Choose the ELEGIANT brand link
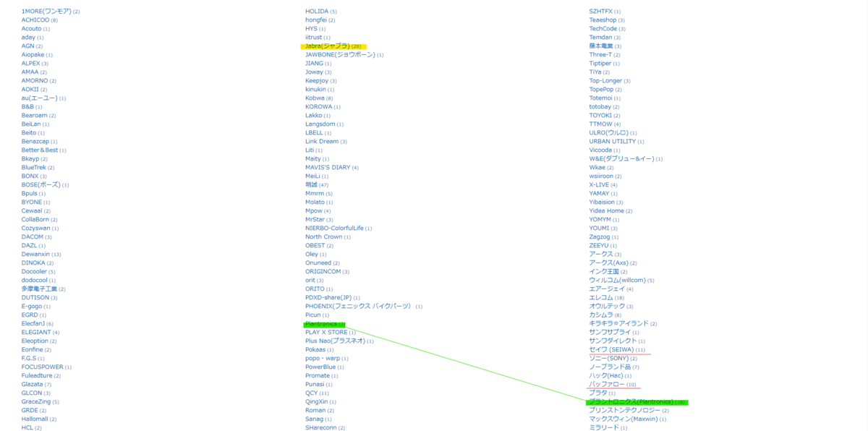The height and width of the screenshot is (431, 868). pos(36,333)
